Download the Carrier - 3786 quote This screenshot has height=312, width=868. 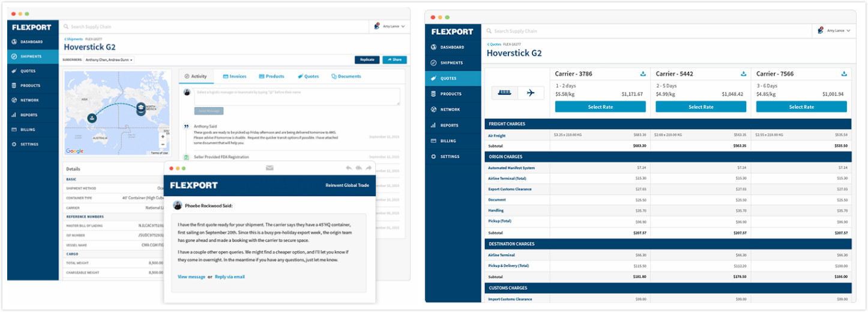(643, 74)
